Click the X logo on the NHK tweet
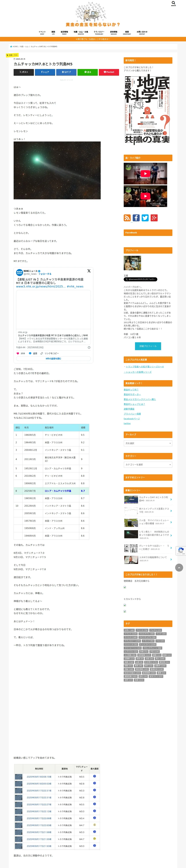Viewport: 186px width, 868px height. 89,271
